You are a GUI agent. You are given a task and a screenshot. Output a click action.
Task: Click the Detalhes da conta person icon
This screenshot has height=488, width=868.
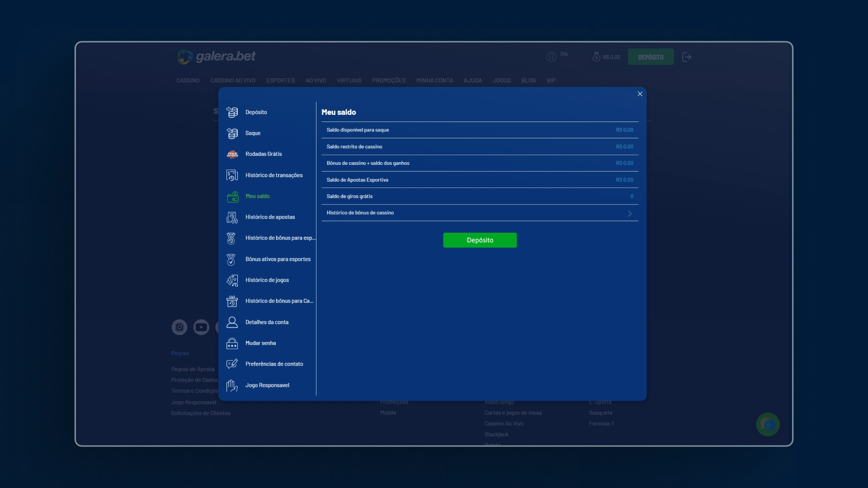pos(232,322)
